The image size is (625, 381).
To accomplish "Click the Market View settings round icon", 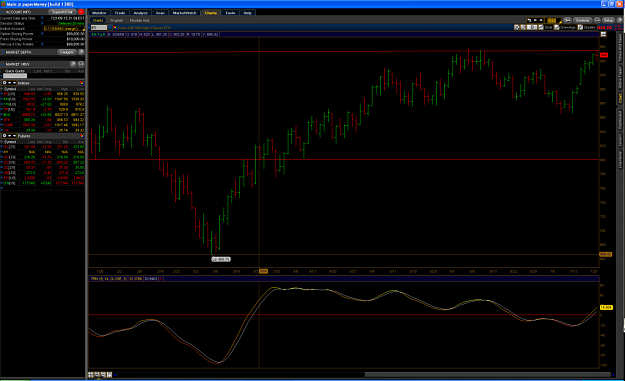I will pyautogui.click(x=73, y=64).
